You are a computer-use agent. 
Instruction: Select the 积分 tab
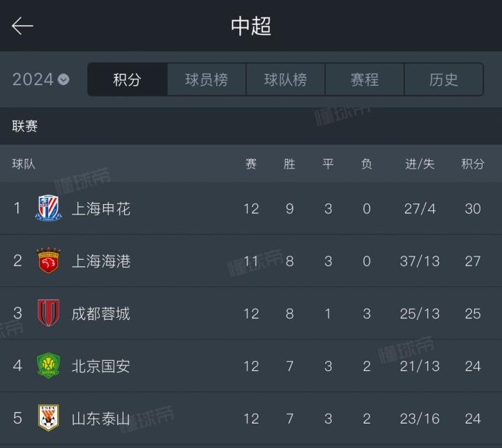coord(127,79)
